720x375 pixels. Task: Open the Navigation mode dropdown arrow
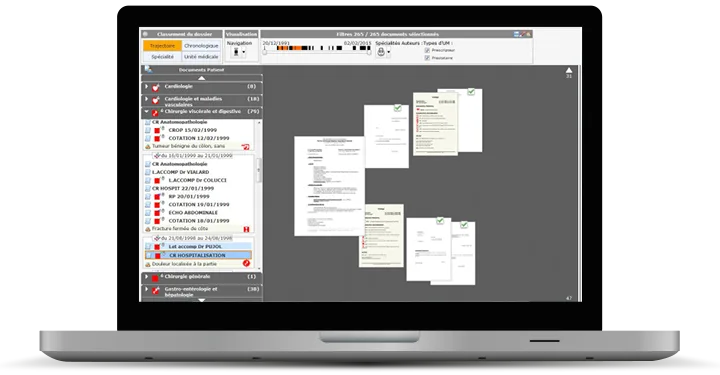(244, 52)
